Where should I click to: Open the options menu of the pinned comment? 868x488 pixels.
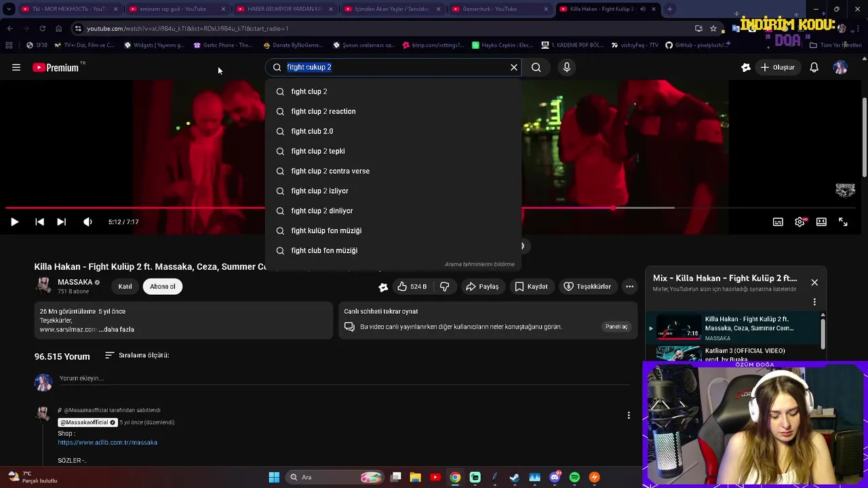pyautogui.click(x=629, y=415)
